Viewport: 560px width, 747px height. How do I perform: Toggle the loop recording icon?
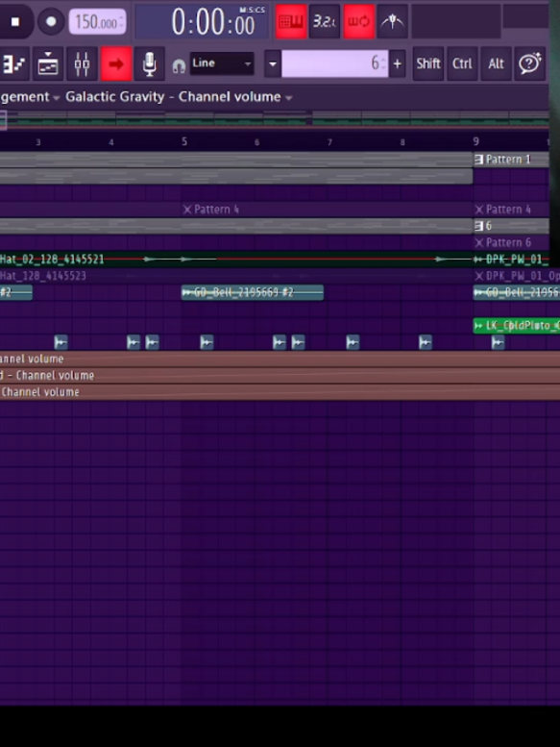click(358, 22)
